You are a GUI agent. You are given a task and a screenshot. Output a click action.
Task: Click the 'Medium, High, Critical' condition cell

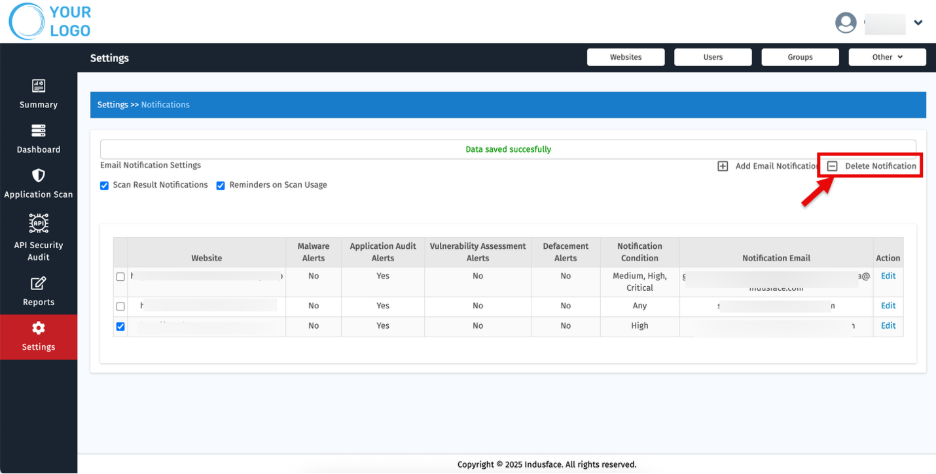tap(639, 282)
